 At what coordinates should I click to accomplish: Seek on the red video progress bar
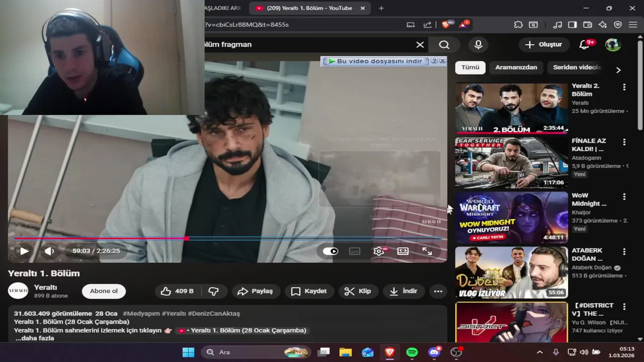pos(228,238)
